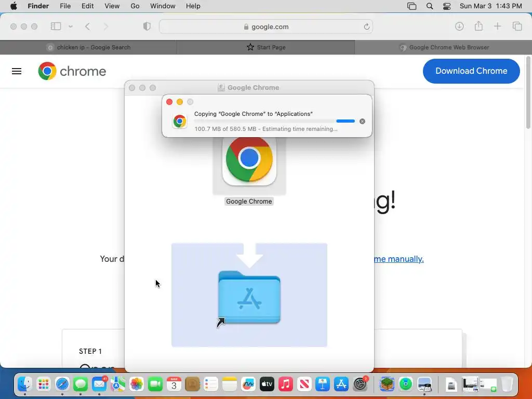Click Safari address bar showing google.com
Image resolution: width=532 pixels, height=399 pixels.
266,26
